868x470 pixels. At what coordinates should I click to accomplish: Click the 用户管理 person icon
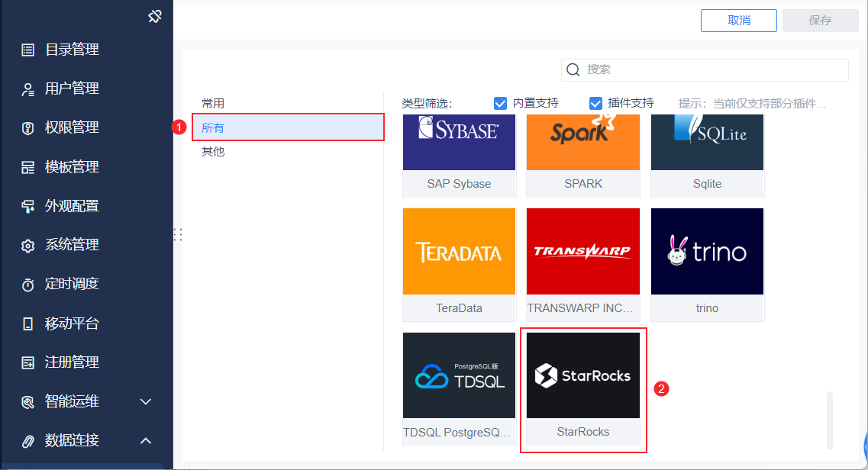(x=27, y=89)
